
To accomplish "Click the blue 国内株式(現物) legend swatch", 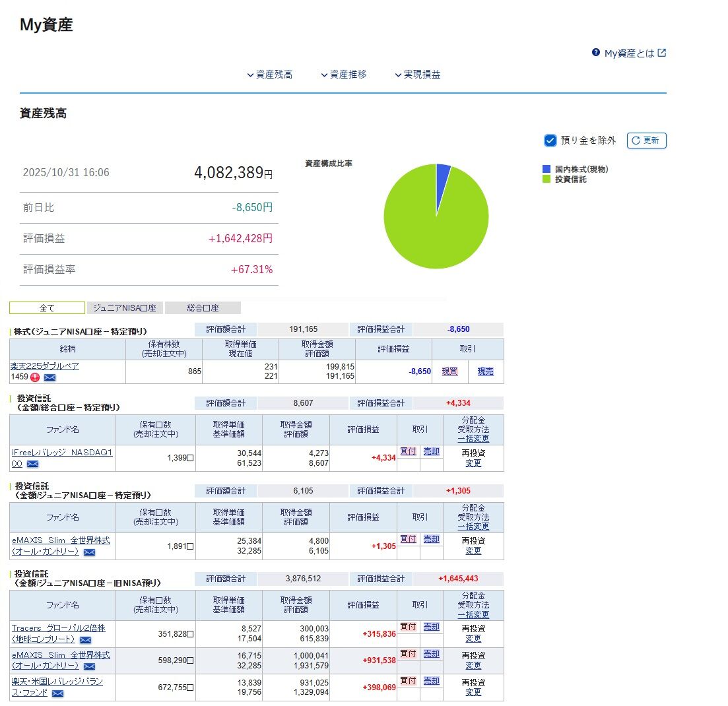I will [546, 169].
